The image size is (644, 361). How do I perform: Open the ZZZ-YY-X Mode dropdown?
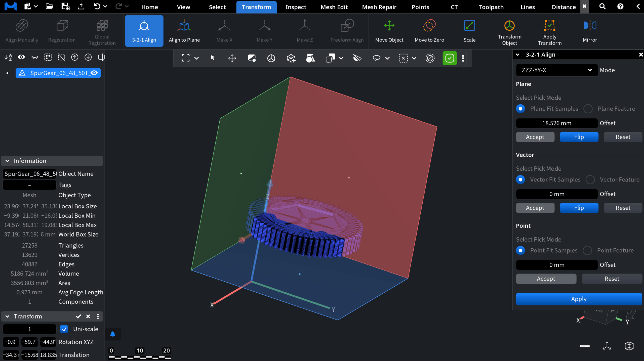click(556, 70)
